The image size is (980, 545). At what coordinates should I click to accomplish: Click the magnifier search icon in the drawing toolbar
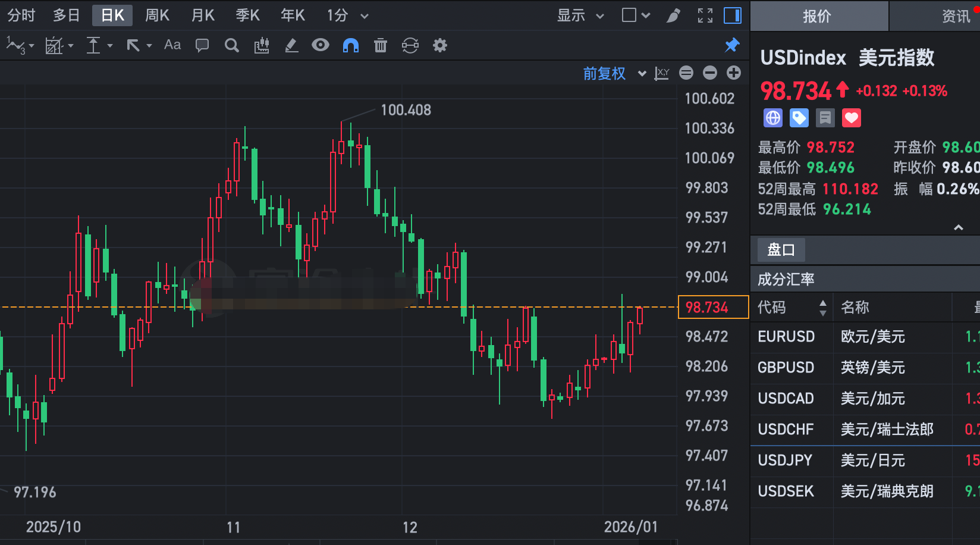click(231, 45)
